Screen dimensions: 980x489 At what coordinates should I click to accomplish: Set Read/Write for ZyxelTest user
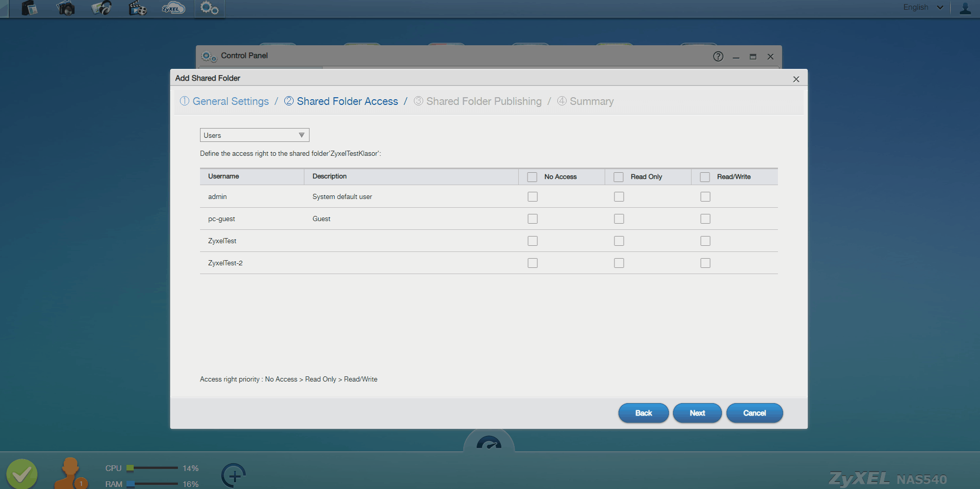[x=705, y=241]
